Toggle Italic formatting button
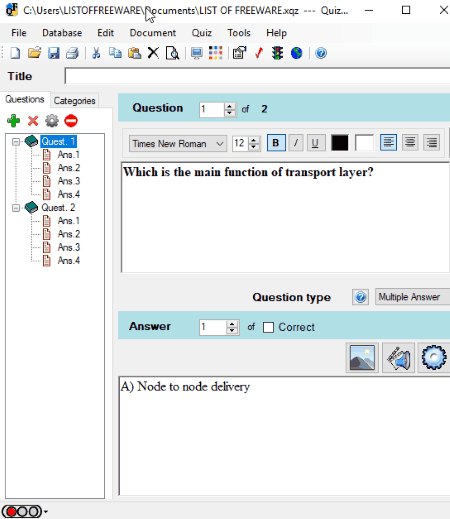The height and width of the screenshot is (519, 450). click(296, 143)
